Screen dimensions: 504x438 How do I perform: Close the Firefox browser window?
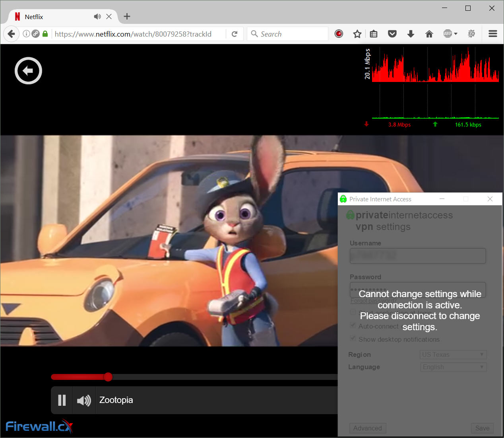coord(492,8)
